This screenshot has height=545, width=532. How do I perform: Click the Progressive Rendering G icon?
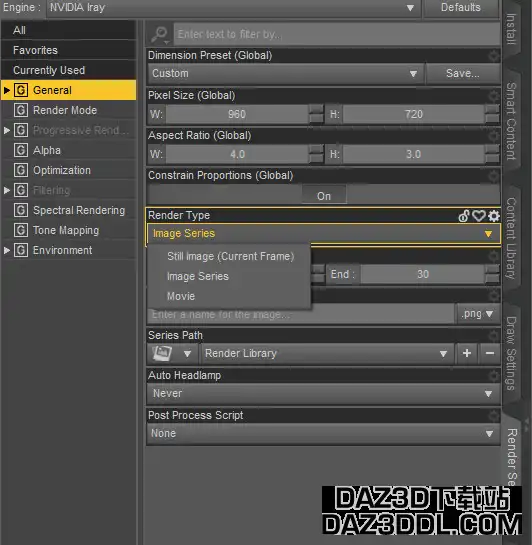[x=21, y=130]
